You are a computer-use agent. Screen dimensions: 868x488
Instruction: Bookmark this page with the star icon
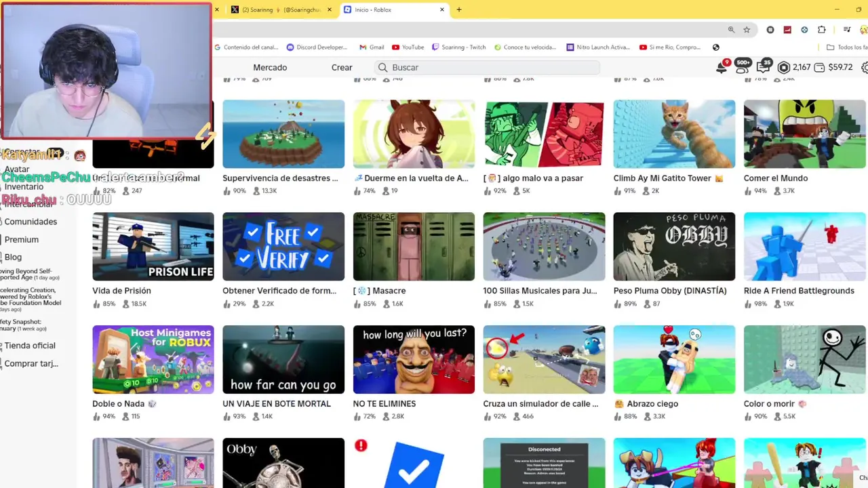(747, 30)
